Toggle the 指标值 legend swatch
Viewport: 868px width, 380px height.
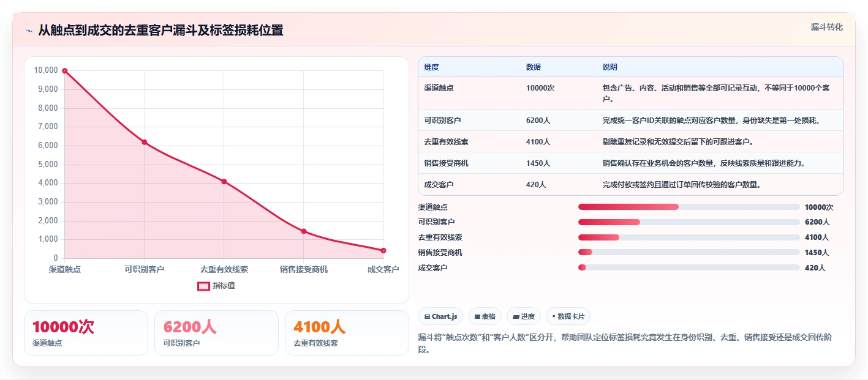point(203,286)
